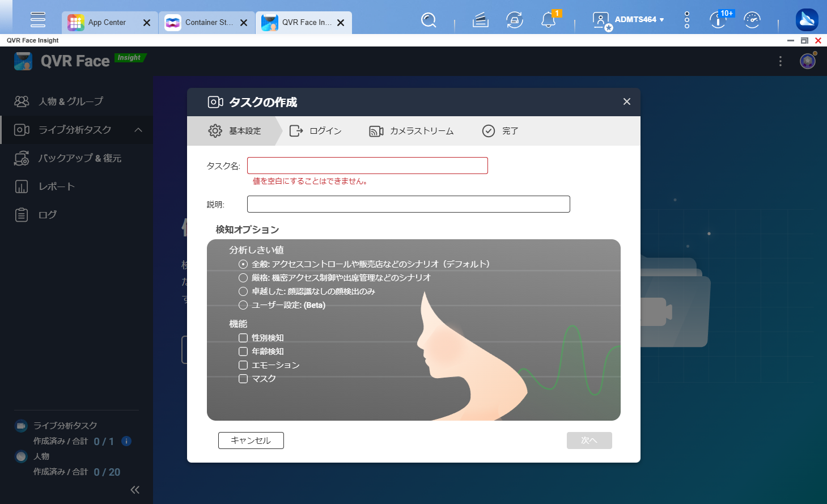The width and height of the screenshot is (827, 504).
Task: Close the タスクの作成 dialog
Action: [627, 101]
